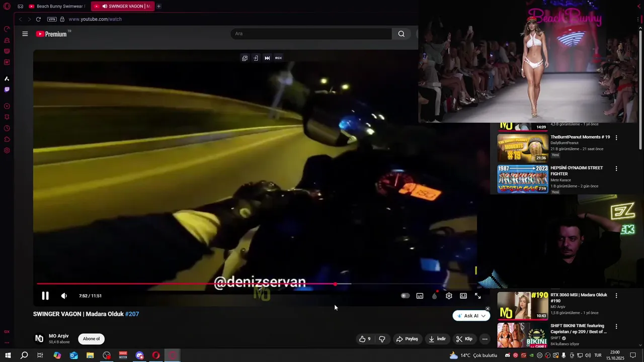Subscribe with the 'Abone ol' button
This screenshot has width=644, height=362.
91,339
